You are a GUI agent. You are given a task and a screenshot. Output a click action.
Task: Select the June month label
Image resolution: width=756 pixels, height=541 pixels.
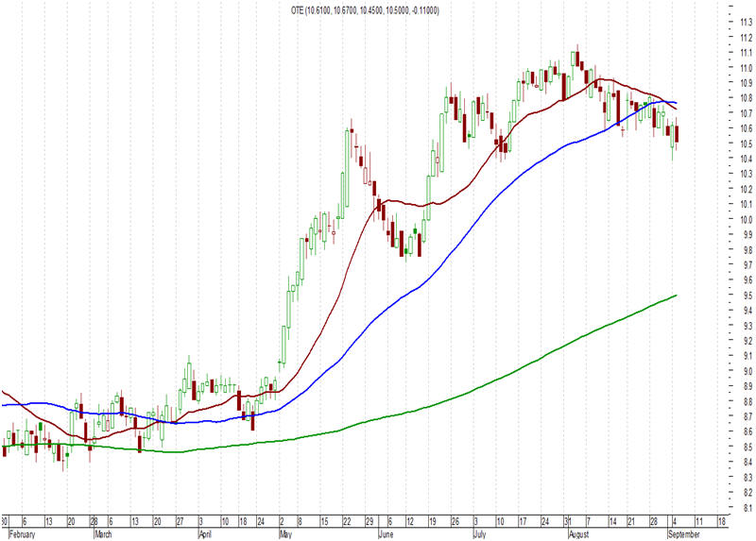click(386, 534)
